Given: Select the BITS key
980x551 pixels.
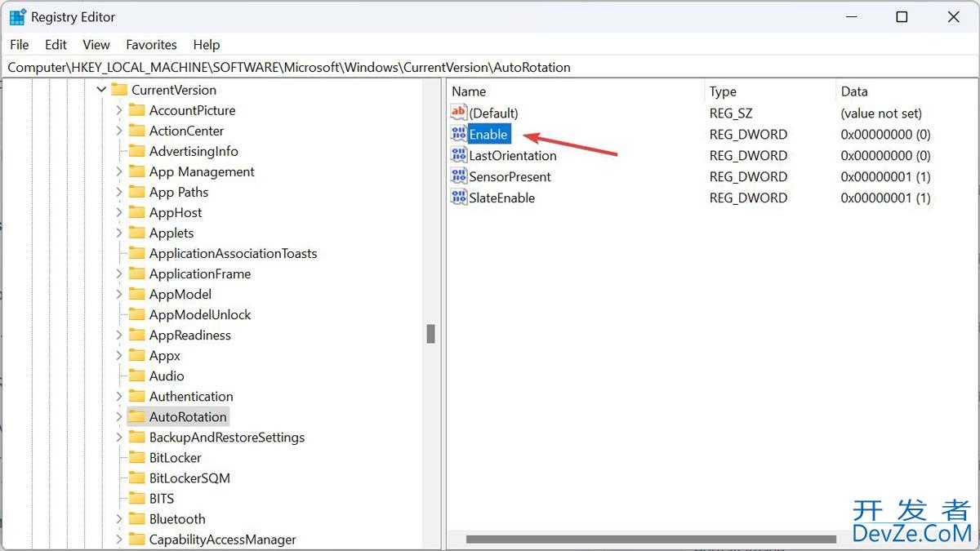Looking at the screenshot, I should point(162,498).
